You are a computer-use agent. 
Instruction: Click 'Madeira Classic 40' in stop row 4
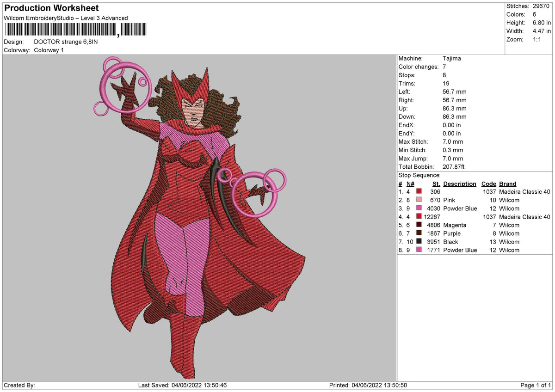525,217
